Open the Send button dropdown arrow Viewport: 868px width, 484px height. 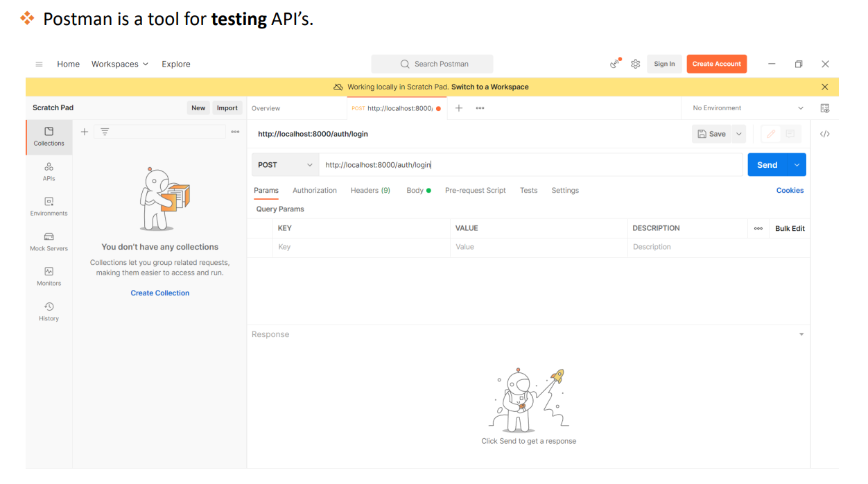pos(797,165)
